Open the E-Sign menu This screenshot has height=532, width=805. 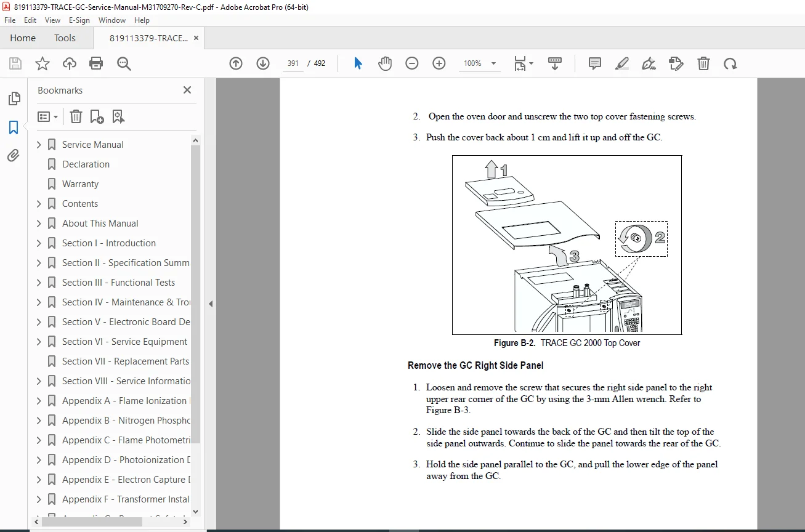(x=78, y=20)
